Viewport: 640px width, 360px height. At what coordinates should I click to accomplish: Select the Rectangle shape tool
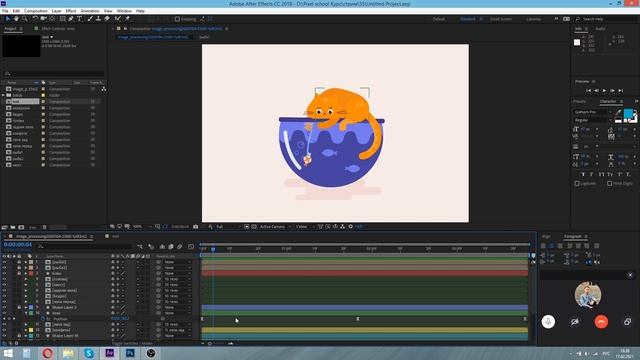pos(62,19)
